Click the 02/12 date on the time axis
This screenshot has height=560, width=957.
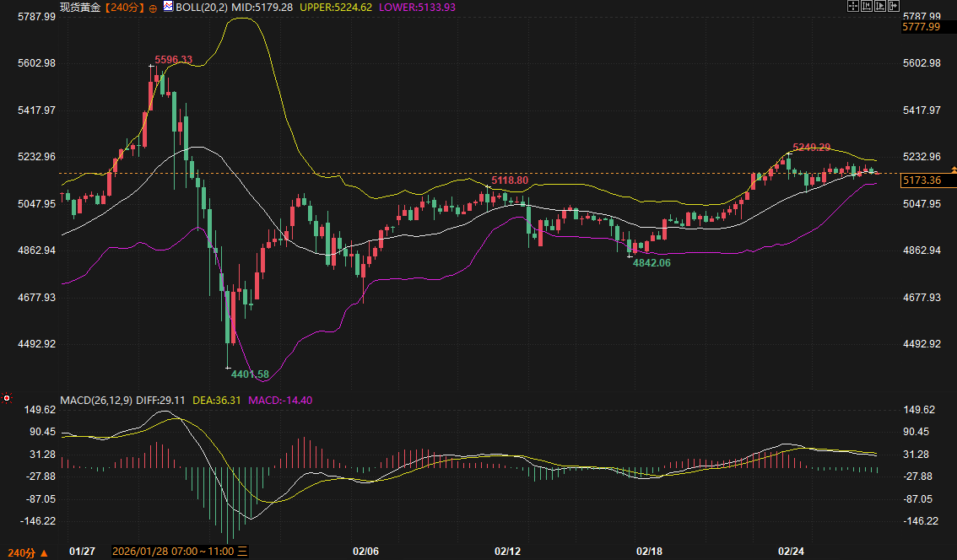pos(507,552)
